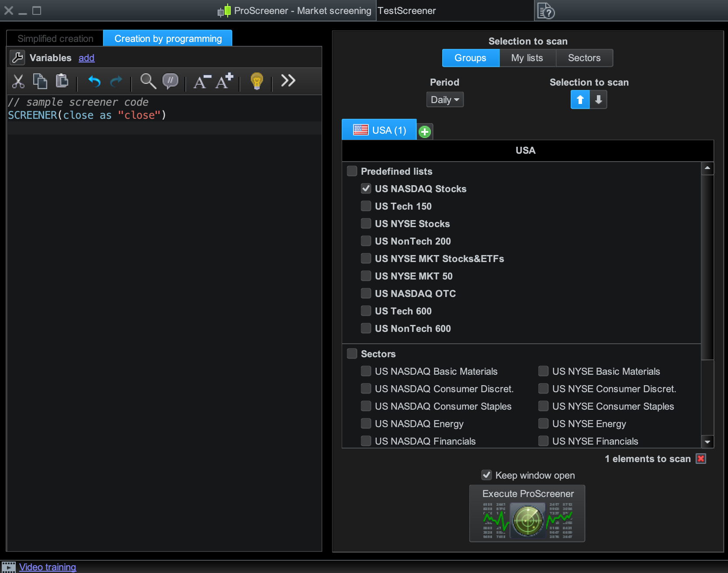Click the Variables wrench icon
This screenshot has width=728, height=573.
click(x=17, y=58)
